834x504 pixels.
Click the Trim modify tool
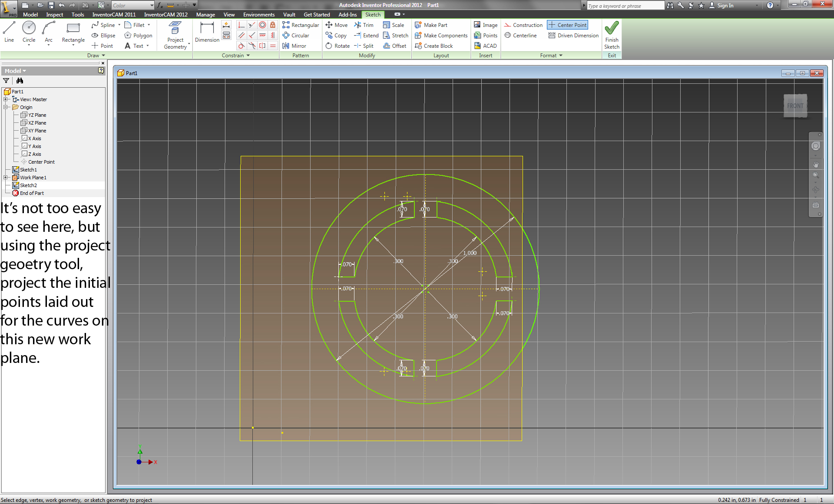[364, 25]
